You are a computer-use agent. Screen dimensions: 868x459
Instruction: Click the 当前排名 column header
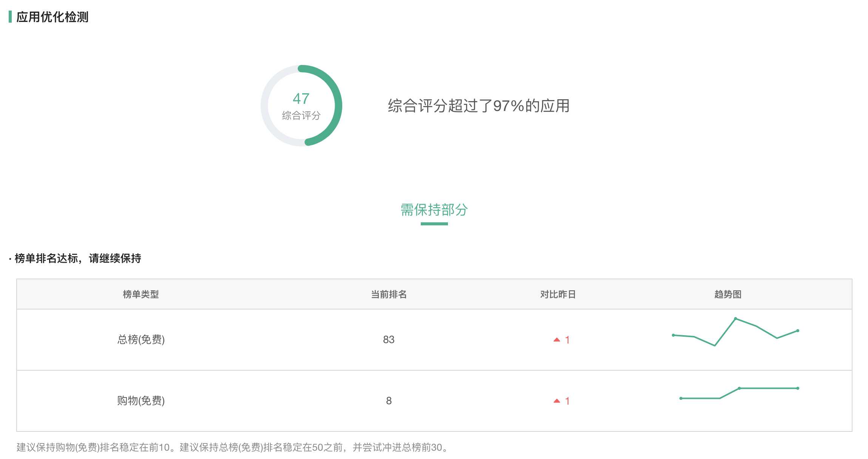(389, 294)
